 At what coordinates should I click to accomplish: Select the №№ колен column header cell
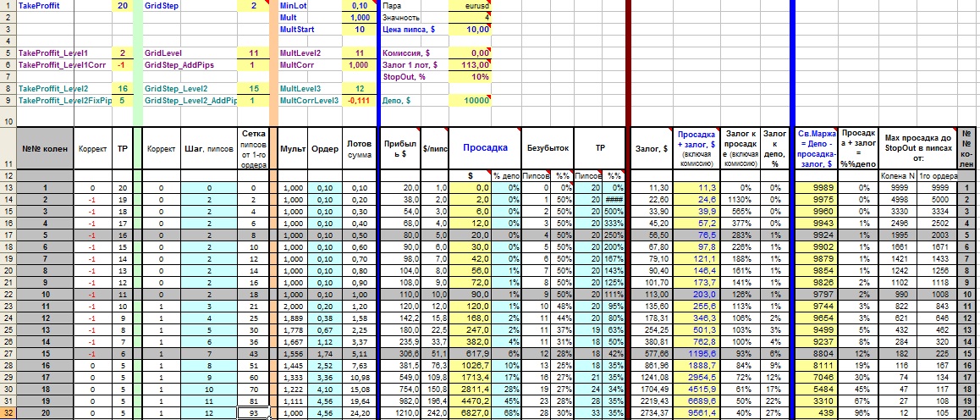(45, 149)
